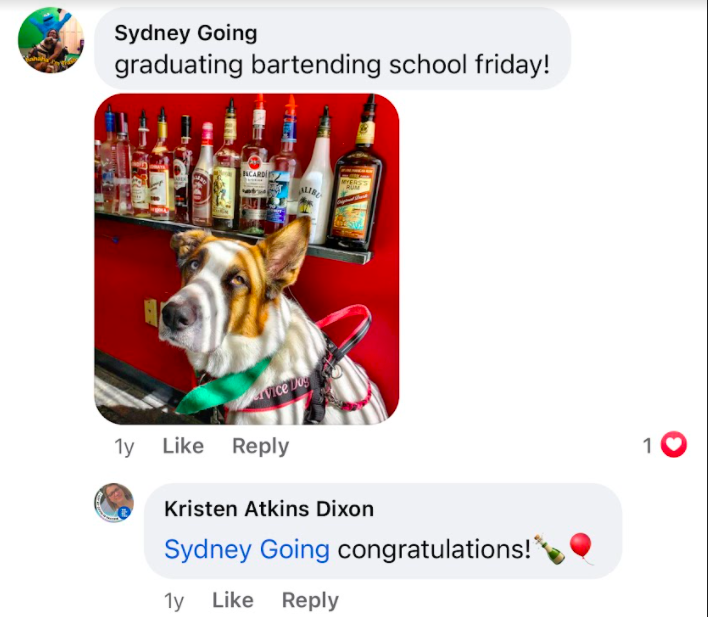Click the blue badge on Kristen's avatar

(x=124, y=513)
